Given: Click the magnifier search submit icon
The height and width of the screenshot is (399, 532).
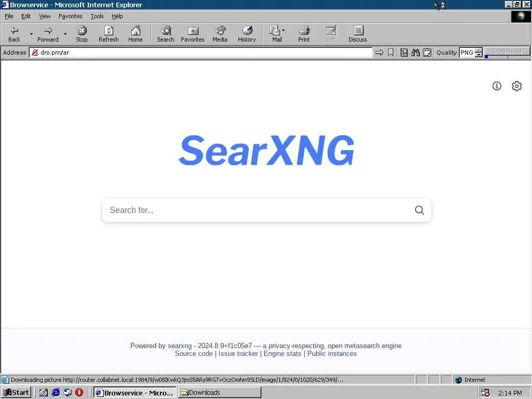Looking at the screenshot, I should tap(419, 210).
